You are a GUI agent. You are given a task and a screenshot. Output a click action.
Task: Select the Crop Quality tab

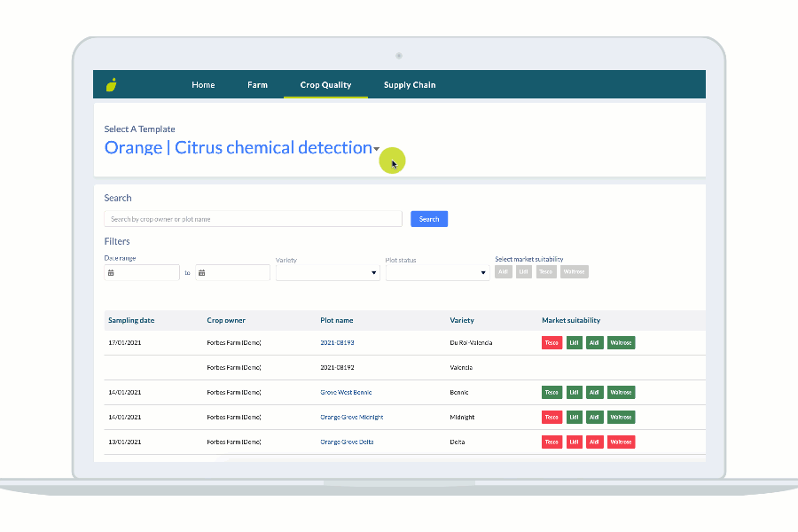point(325,85)
